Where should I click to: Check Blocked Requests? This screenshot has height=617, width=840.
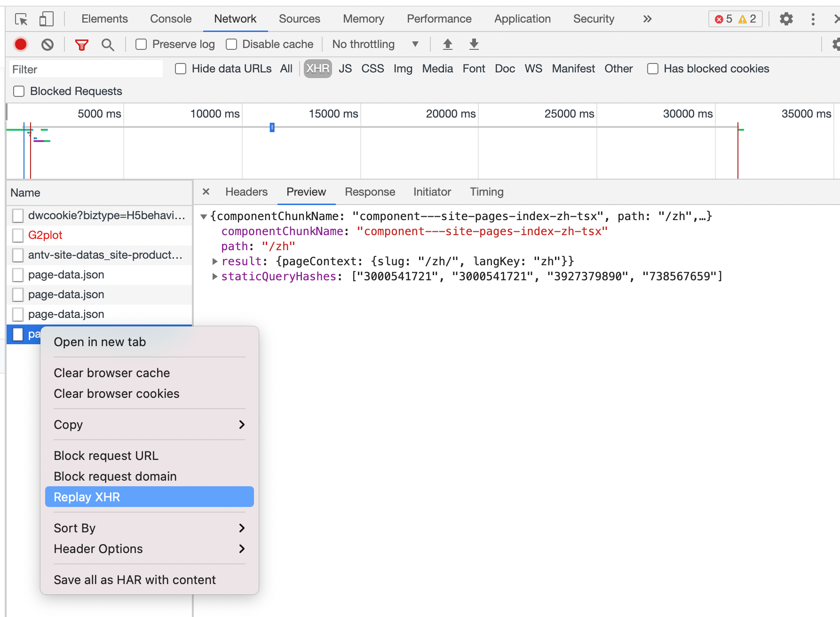[19, 91]
